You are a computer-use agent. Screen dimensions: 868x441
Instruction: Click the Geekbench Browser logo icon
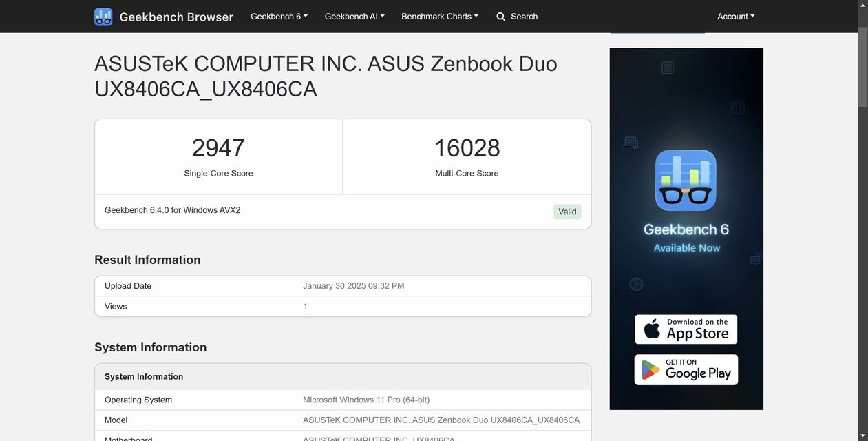(103, 16)
